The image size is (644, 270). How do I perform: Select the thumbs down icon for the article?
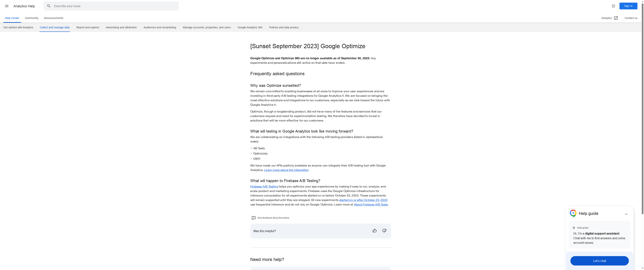click(x=384, y=230)
